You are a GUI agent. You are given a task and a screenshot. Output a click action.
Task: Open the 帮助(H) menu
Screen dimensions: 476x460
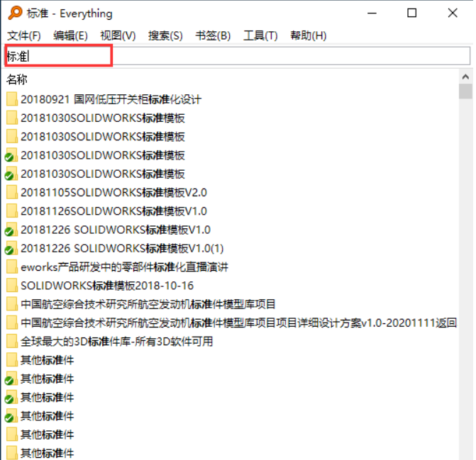pyautogui.click(x=308, y=35)
